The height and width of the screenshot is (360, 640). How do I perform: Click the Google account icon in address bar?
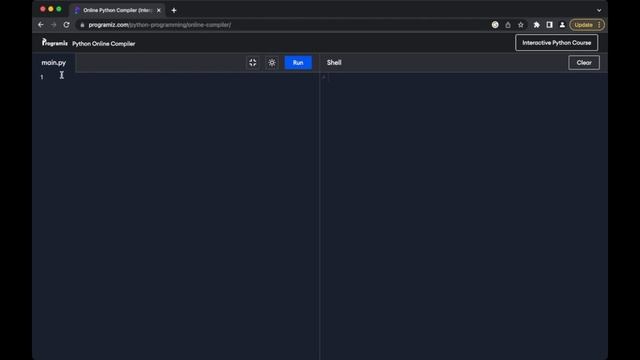point(495,25)
